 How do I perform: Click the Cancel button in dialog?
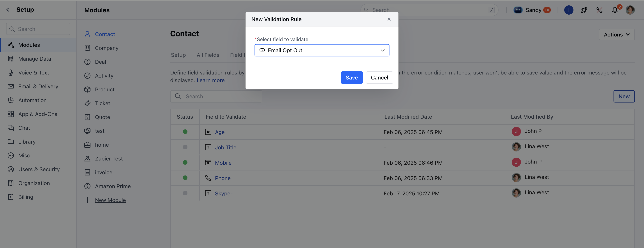379,78
